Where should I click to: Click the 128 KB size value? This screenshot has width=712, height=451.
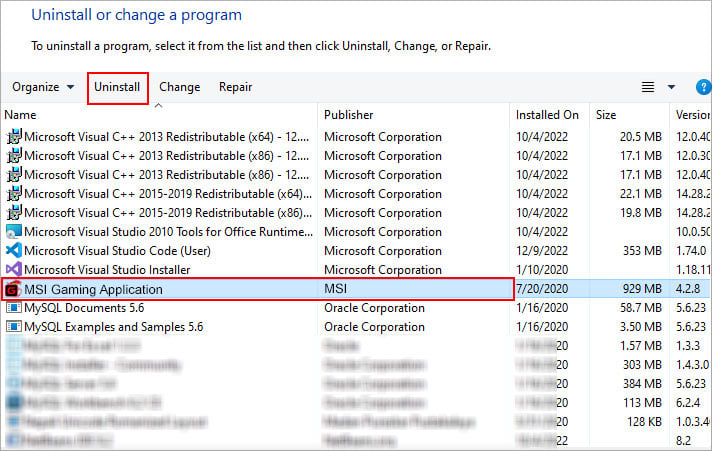[x=644, y=422]
